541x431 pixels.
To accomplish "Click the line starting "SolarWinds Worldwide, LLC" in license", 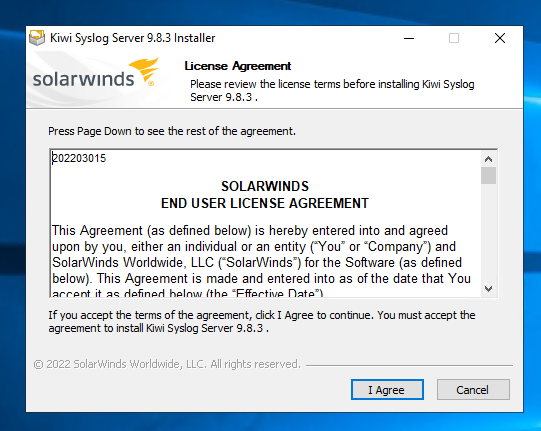I will [x=257, y=263].
